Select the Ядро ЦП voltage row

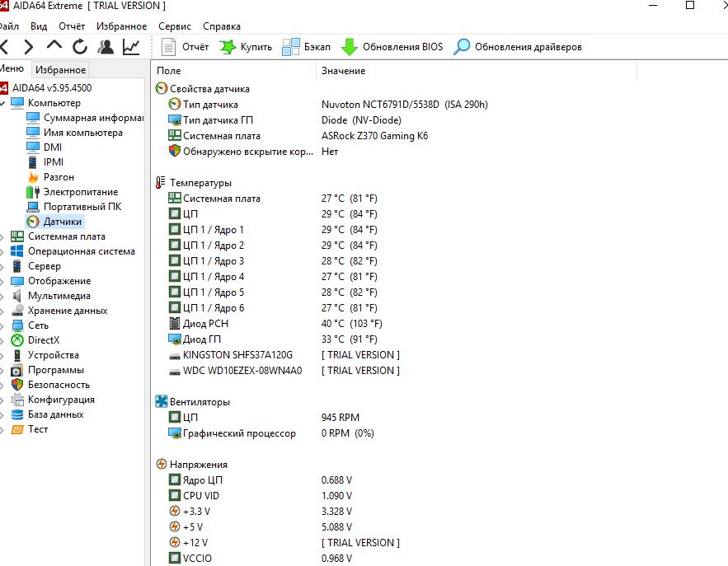(x=260, y=480)
